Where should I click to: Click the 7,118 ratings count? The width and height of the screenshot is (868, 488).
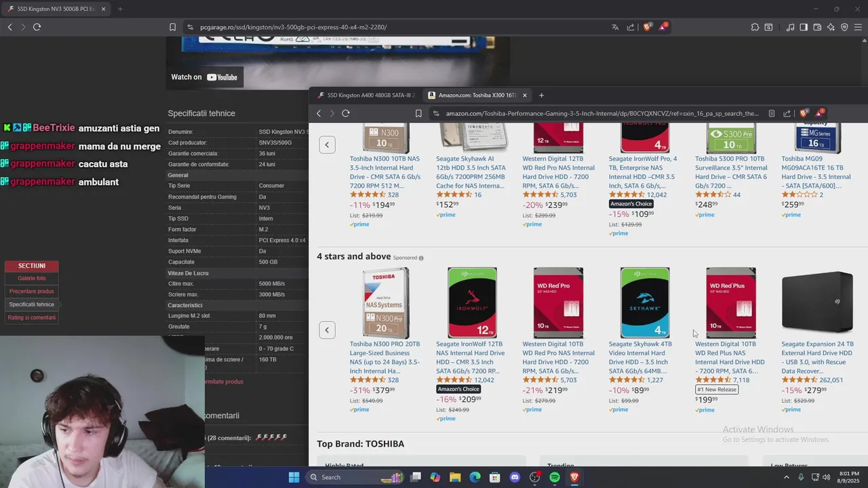[741, 380]
